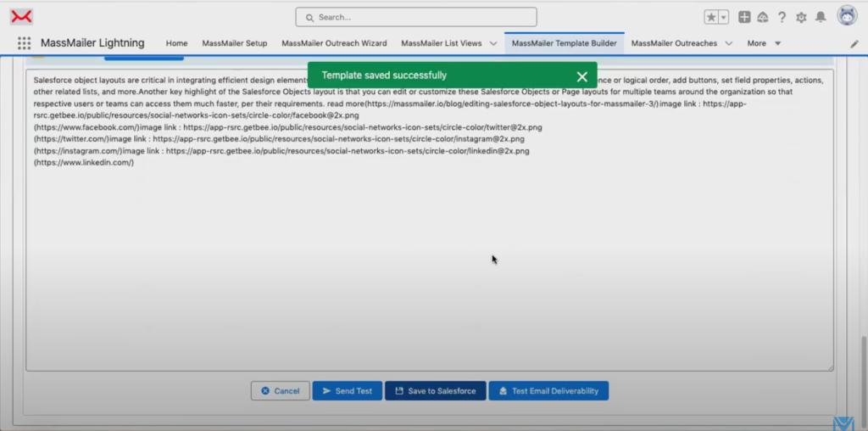This screenshot has height=431, width=868.
Task: Click the MassMailer Lightning app name
Action: click(x=92, y=43)
